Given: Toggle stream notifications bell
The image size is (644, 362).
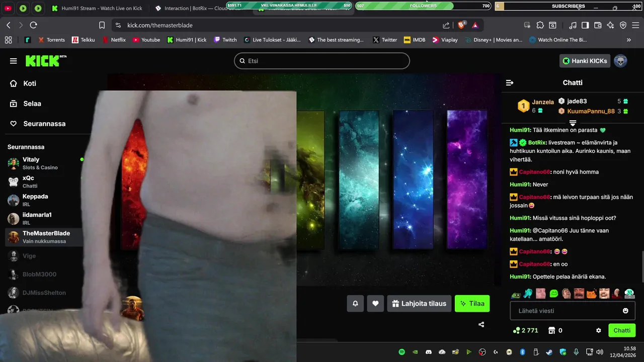Looking at the screenshot, I should (x=355, y=303).
